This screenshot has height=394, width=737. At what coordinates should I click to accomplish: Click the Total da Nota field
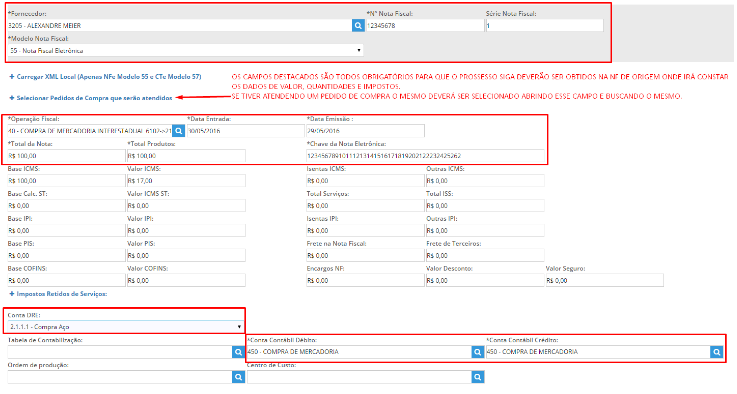tap(66, 156)
